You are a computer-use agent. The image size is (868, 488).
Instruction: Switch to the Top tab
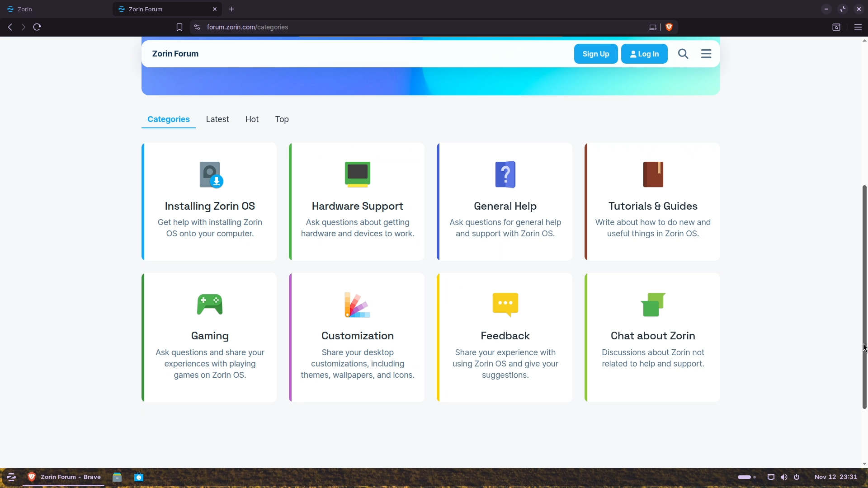pos(282,119)
